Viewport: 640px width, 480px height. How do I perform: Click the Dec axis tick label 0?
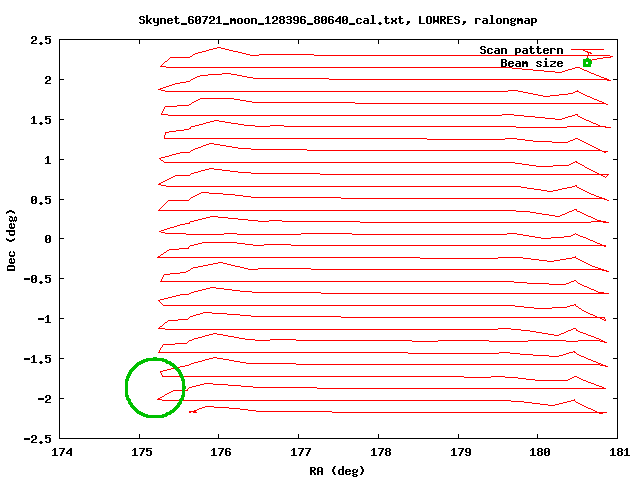(48, 239)
